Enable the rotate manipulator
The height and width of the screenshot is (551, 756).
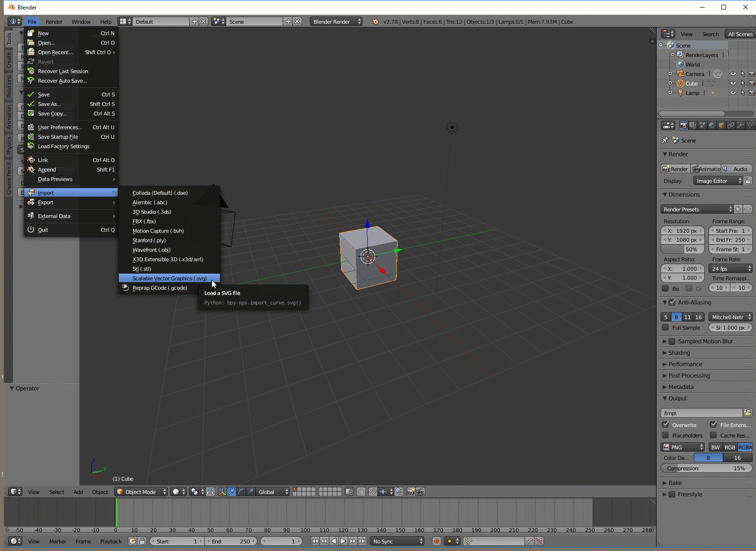241,492
